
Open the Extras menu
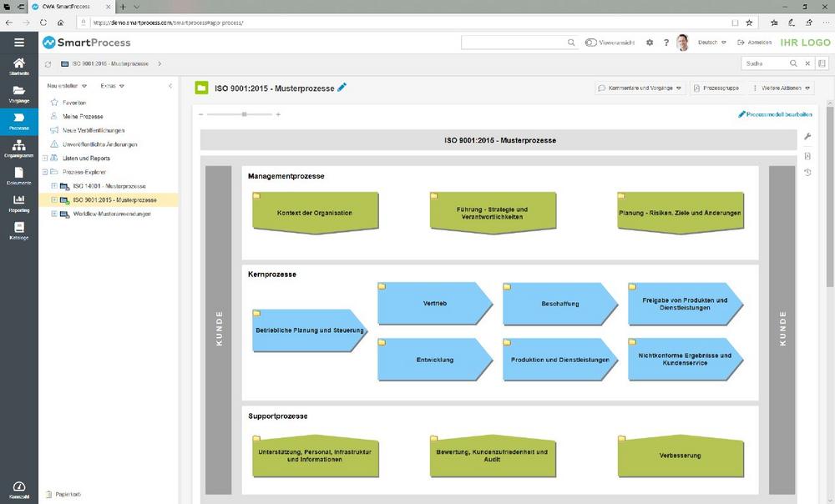point(112,85)
